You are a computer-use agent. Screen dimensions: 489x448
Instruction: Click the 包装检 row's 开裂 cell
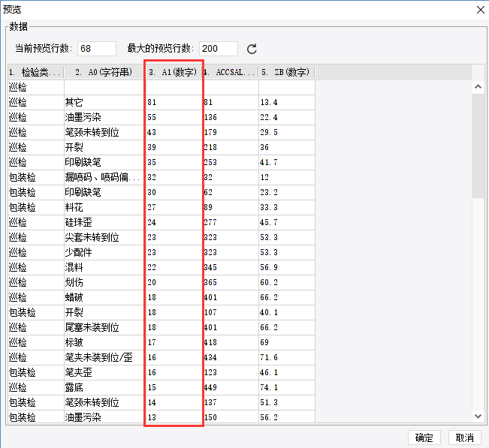tap(104, 312)
